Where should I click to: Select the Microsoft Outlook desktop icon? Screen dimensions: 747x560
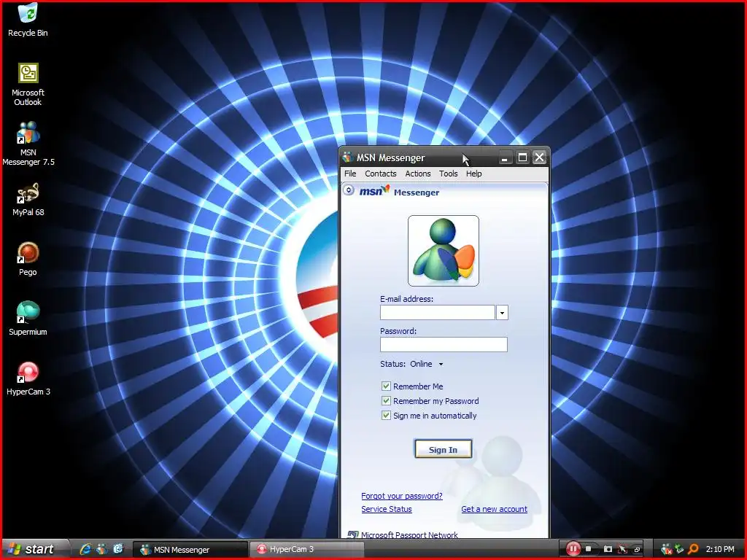click(x=28, y=84)
